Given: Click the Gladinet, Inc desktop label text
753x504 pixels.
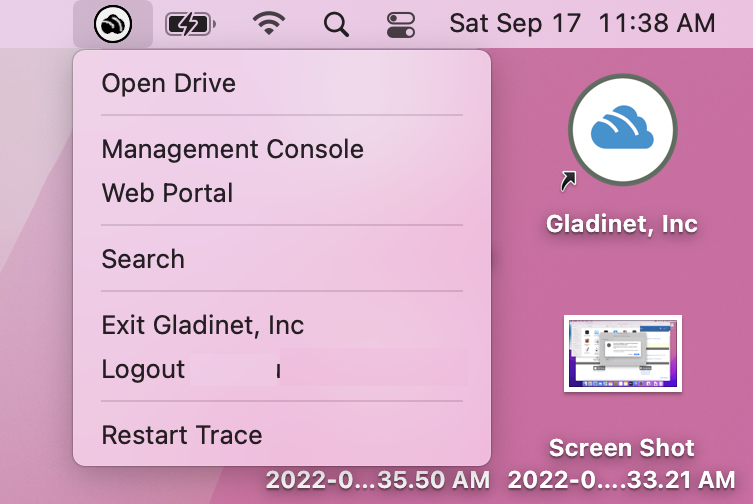Looking at the screenshot, I should [621, 224].
